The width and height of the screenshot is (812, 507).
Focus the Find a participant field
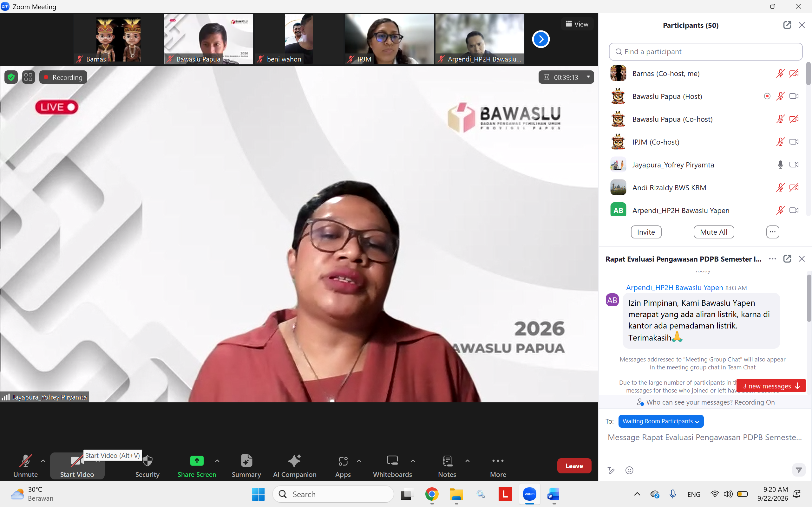(705, 52)
